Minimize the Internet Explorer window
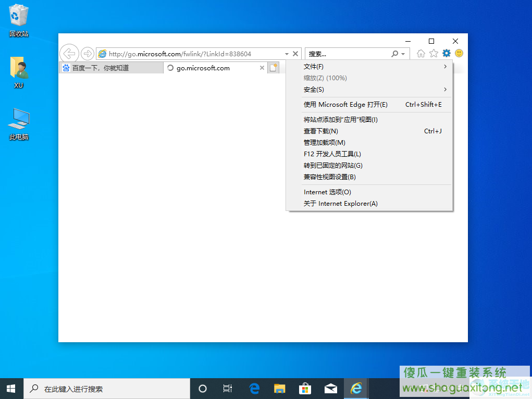532x399 pixels. [408, 41]
